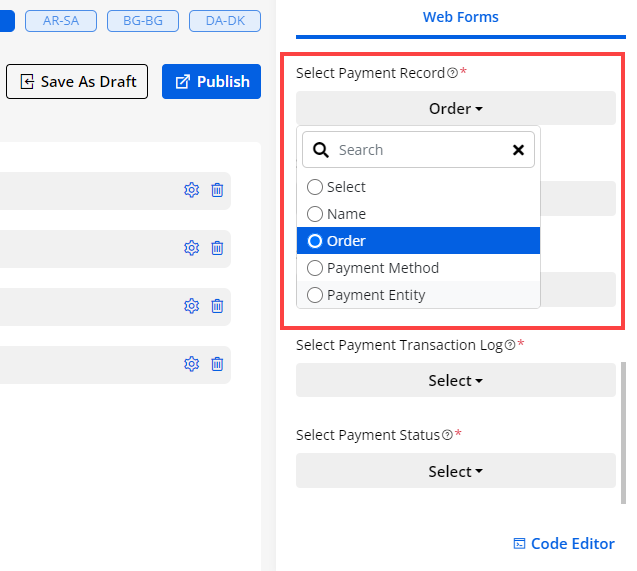Image resolution: width=637 pixels, height=571 pixels.
Task: Collapse the Order payment record dropdown
Action: coord(455,108)
